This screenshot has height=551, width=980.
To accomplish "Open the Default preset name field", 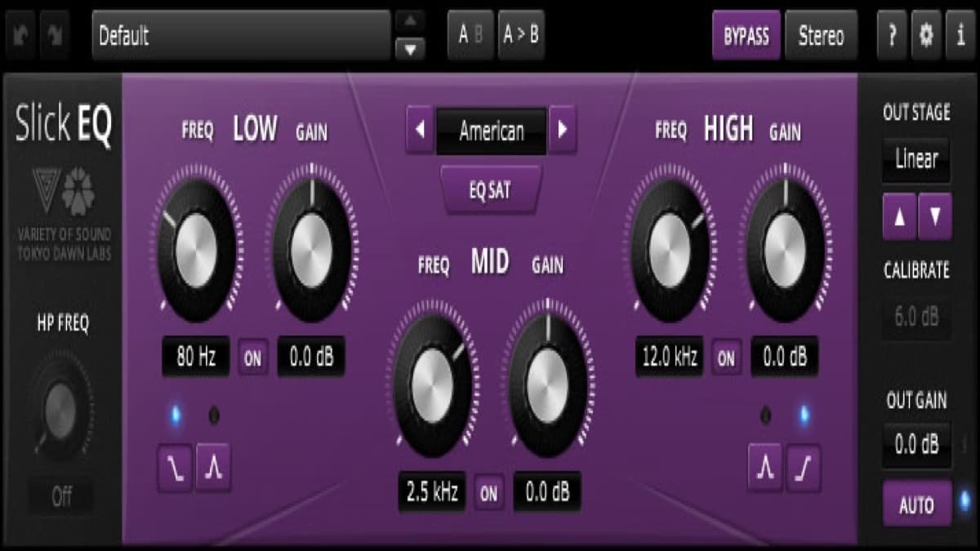I will (241, 36).
